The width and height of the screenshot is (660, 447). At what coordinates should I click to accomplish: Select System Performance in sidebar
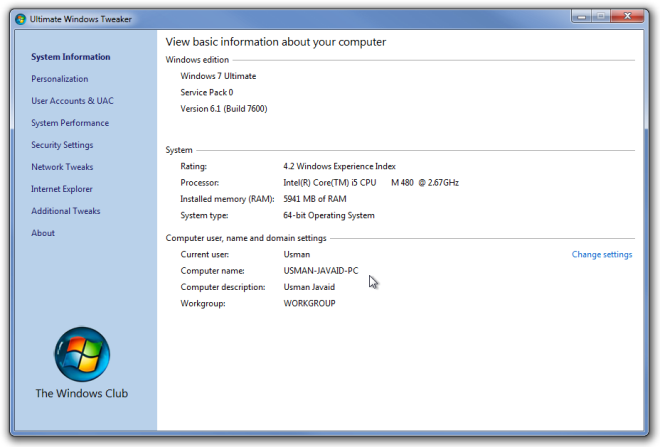tap(70, 123)
